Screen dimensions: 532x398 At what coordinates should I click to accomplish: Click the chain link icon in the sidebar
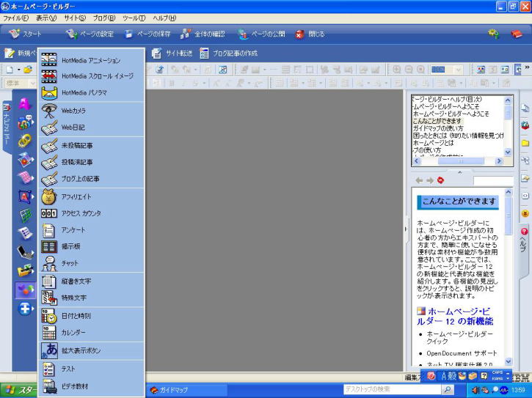pyautogui.click(x=25, y=141)
